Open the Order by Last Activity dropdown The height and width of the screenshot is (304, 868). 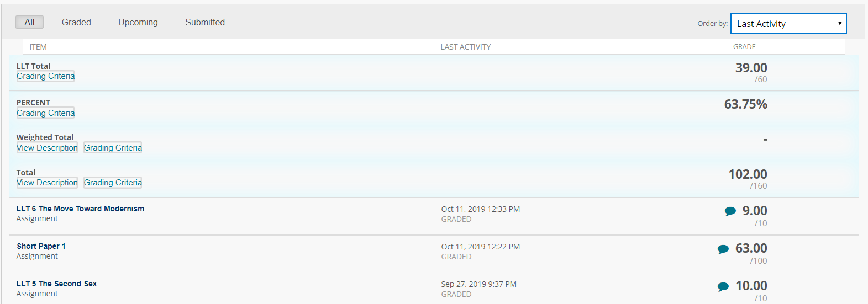(x=788, y=24)
